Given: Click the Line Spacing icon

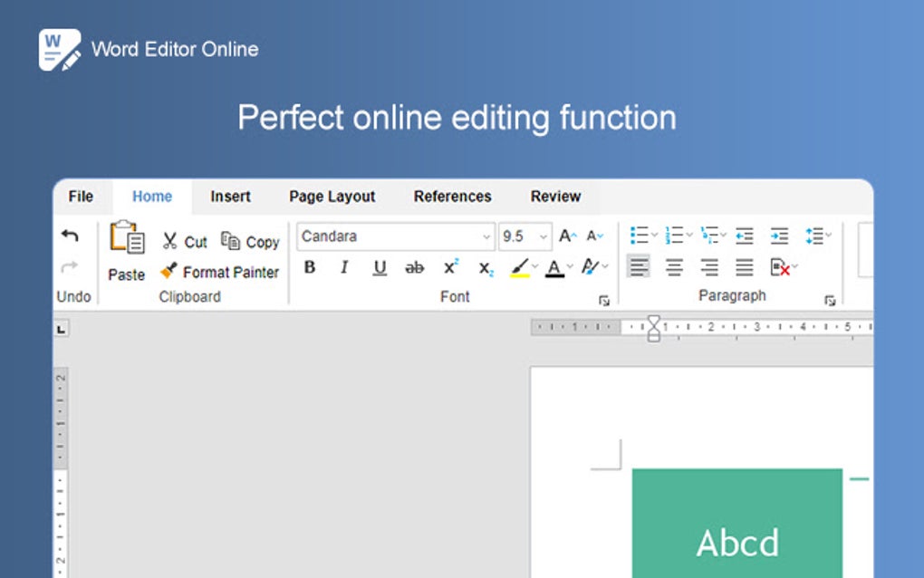Looking at the screenshot, I should pos(814,236).
